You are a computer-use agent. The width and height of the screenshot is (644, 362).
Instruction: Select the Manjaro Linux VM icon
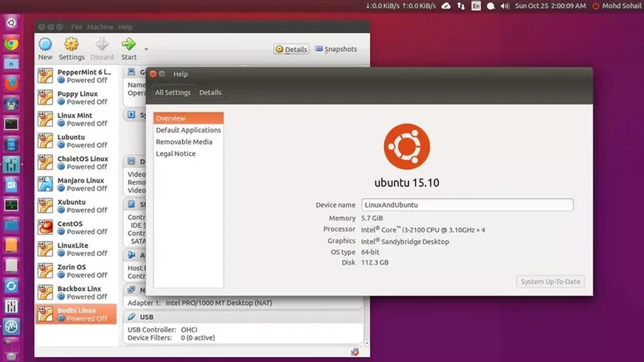tap(45, 184)
